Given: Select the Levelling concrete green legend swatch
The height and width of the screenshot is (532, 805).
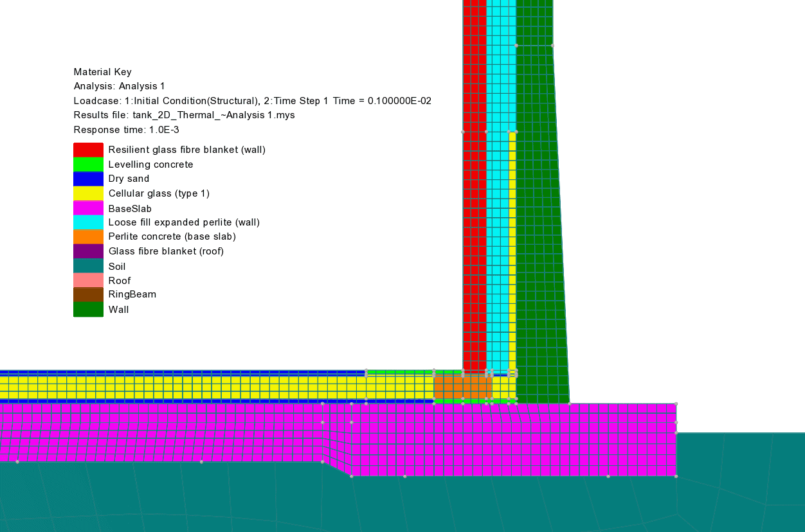Looking at the screenshot, I should click(88, 164).
